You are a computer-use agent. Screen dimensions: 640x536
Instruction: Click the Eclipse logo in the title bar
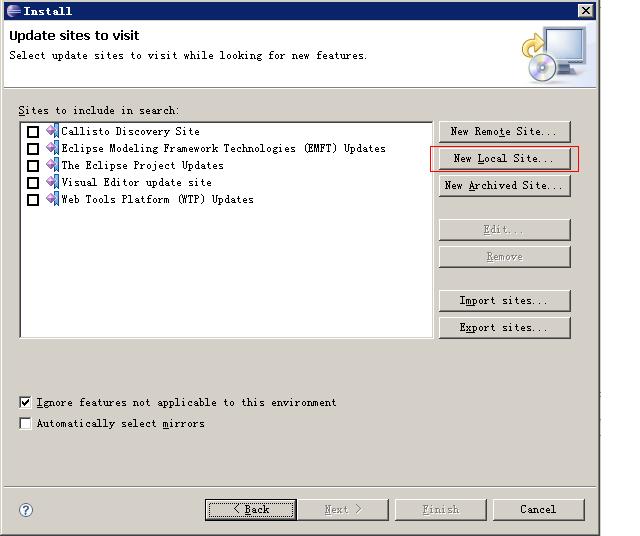click(13, 11)
